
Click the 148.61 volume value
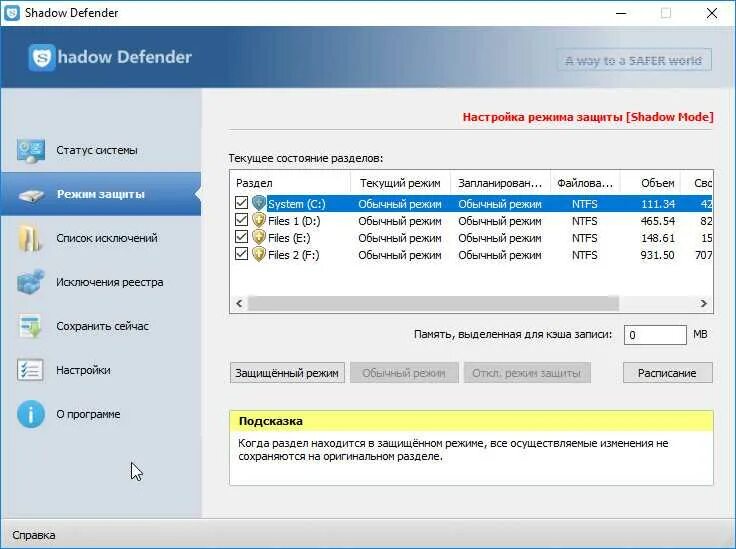point(658,238)
